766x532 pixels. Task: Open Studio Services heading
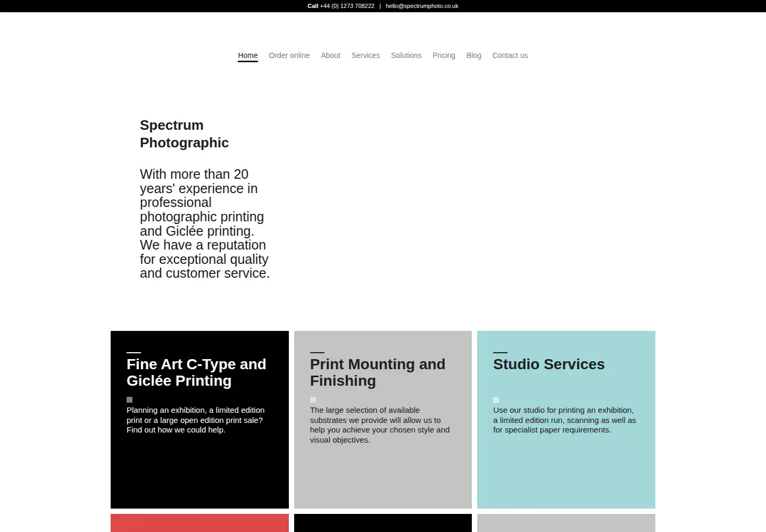(x=549, y=364)
